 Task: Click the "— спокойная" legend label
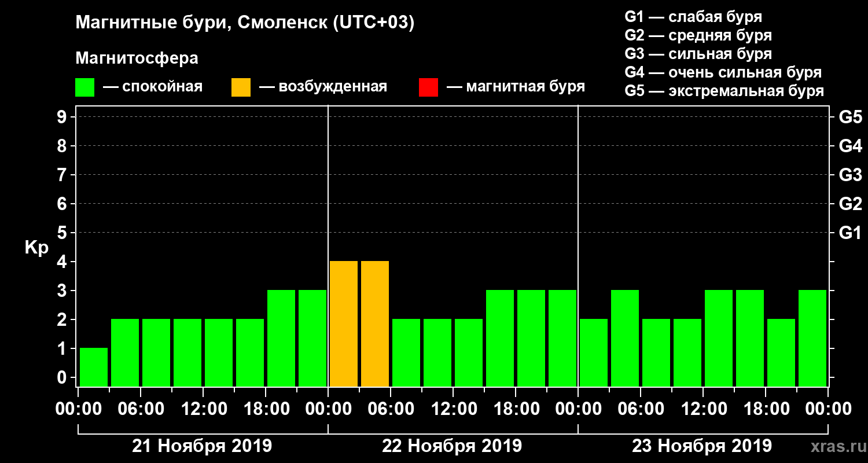pos(153,87)
